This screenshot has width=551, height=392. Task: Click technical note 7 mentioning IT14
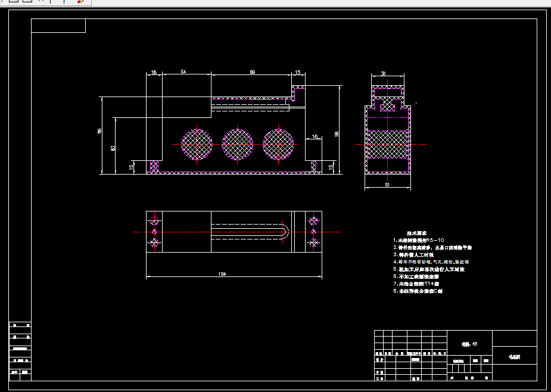tap(416, 284)
